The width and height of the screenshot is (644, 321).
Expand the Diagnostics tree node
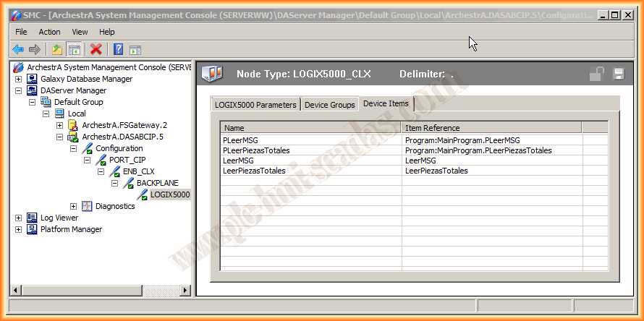(73, 206)
